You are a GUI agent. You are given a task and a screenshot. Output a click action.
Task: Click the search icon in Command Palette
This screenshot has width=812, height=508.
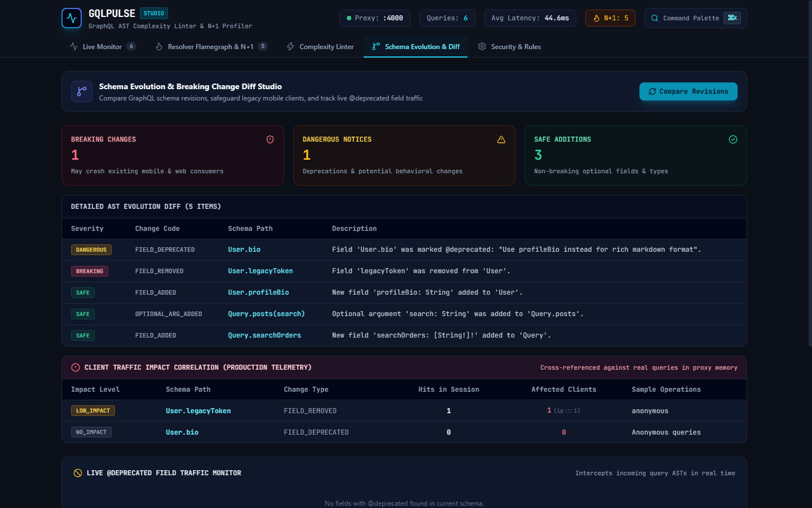click(x=655, y=18)
